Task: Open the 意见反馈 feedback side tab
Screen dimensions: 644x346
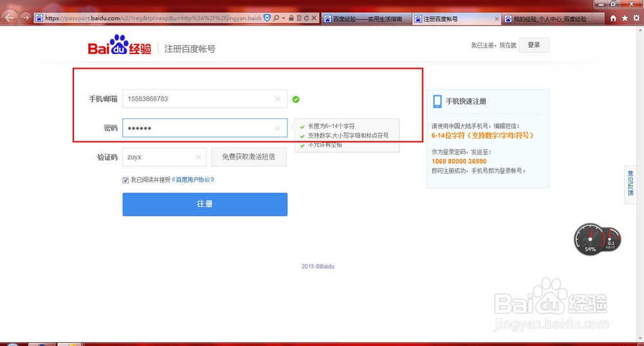Action: (x=630, y=183)
